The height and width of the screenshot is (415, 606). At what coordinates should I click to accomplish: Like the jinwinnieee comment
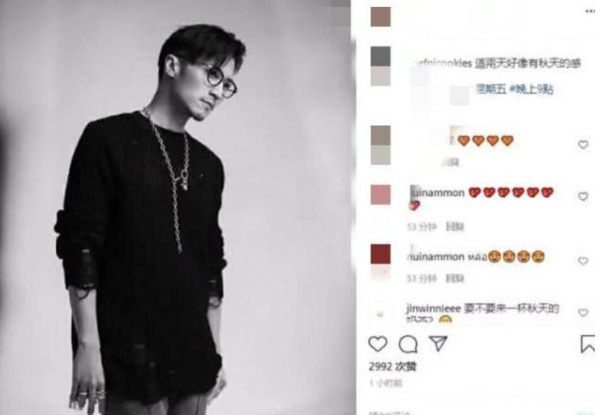[x=583, y=312]
